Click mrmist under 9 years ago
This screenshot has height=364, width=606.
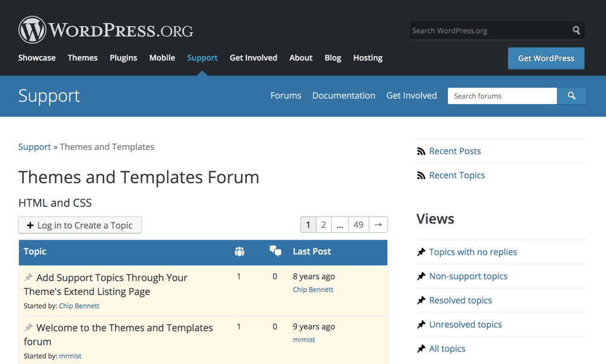[x=304, y=340]
